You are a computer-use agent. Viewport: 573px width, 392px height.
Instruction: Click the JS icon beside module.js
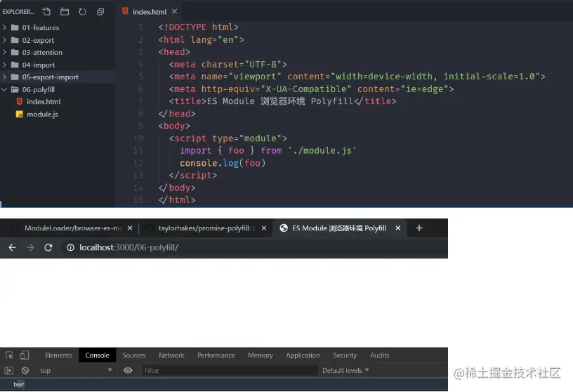[x=20, y=115]
